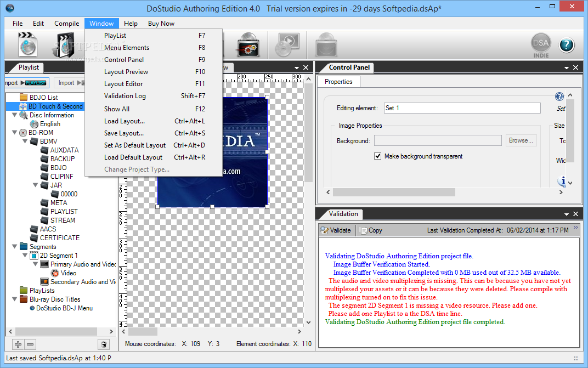
Task: Choose Validation Log menu entry
Action: (x=154, y=96)
